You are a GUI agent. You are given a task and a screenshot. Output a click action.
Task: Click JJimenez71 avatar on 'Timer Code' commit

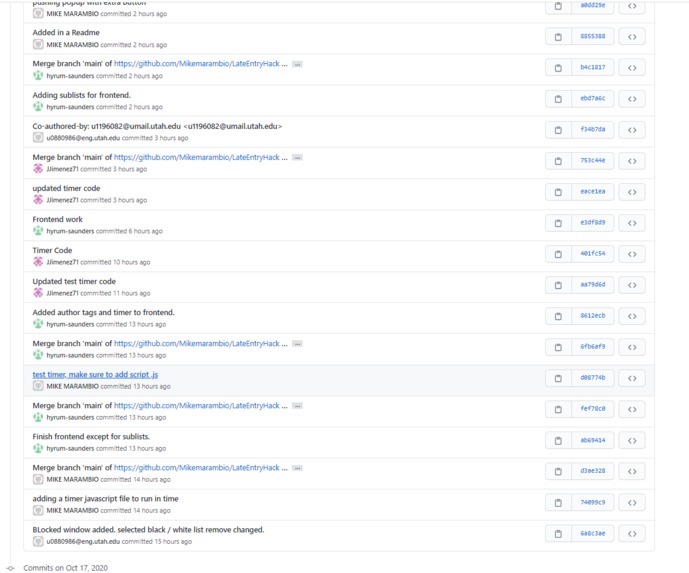(x=38, y=262)
